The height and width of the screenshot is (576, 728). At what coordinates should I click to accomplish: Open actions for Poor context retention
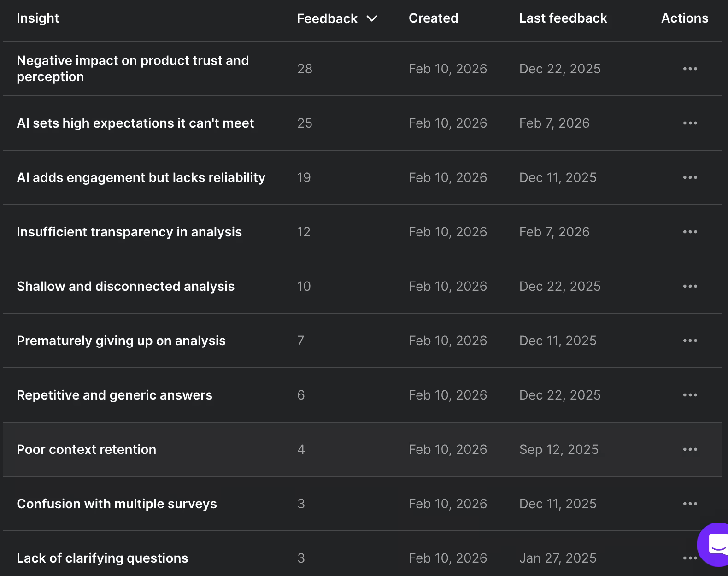pyautogui.click(x=690, y=449)
